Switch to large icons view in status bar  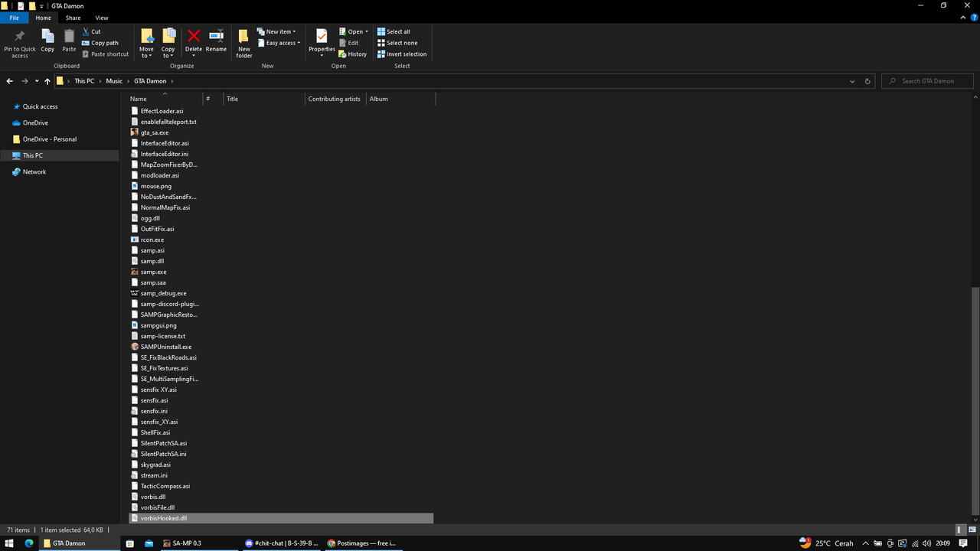[971, 530]
